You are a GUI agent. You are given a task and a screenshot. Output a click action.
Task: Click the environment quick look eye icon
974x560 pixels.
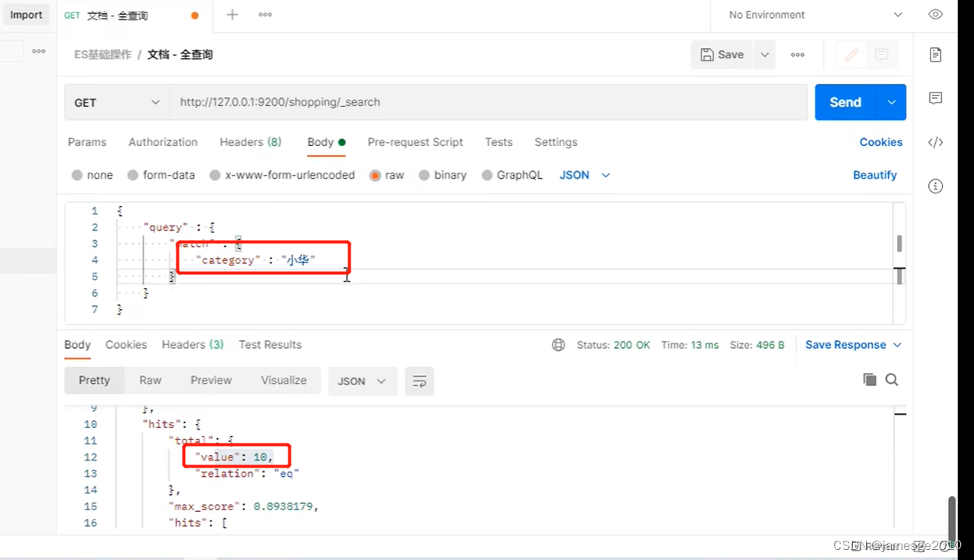click(x=935, y=15)
